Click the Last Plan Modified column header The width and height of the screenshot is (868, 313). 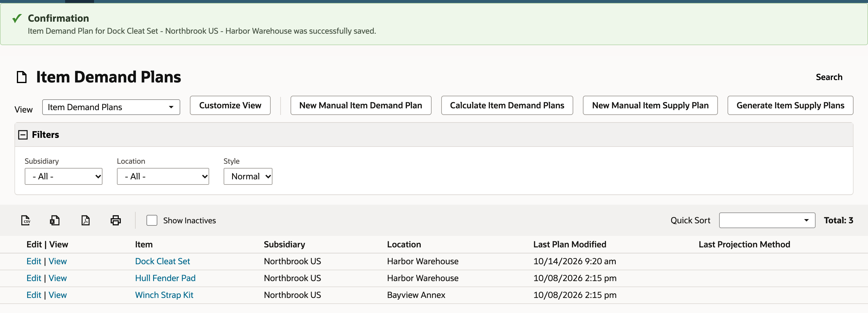click(x=570, y=244)
